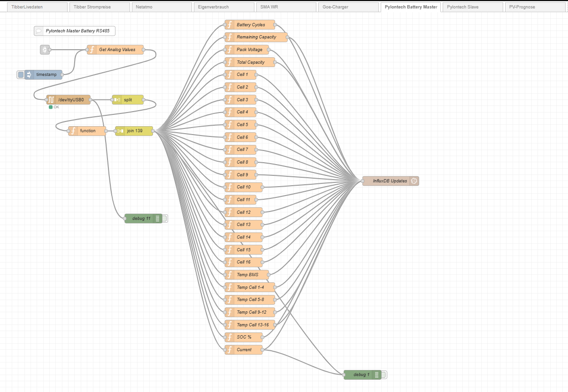The height and width of the screenshot is (392, 568).
Task: Switch to the Pylontech Slave tab
Action: [472, 7]
